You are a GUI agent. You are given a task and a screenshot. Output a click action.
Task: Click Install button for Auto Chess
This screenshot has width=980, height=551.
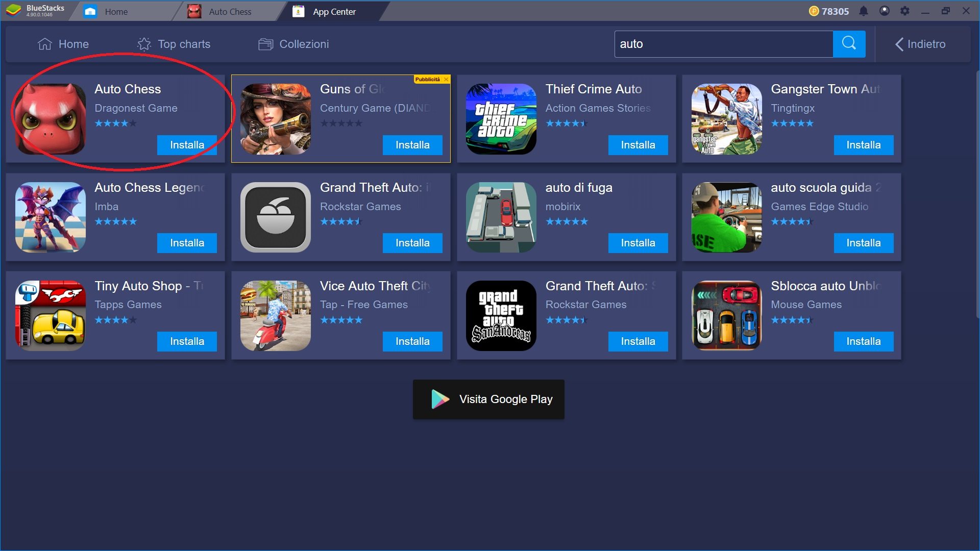(x=187, y=145)
